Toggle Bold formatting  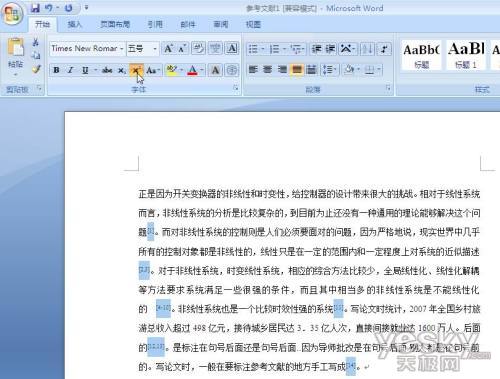pos(56,70)
